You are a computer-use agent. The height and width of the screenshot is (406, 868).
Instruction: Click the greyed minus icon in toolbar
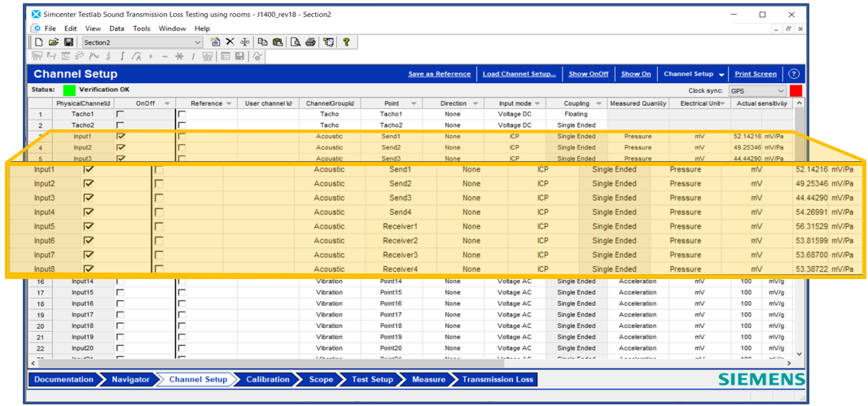[164, 56]
